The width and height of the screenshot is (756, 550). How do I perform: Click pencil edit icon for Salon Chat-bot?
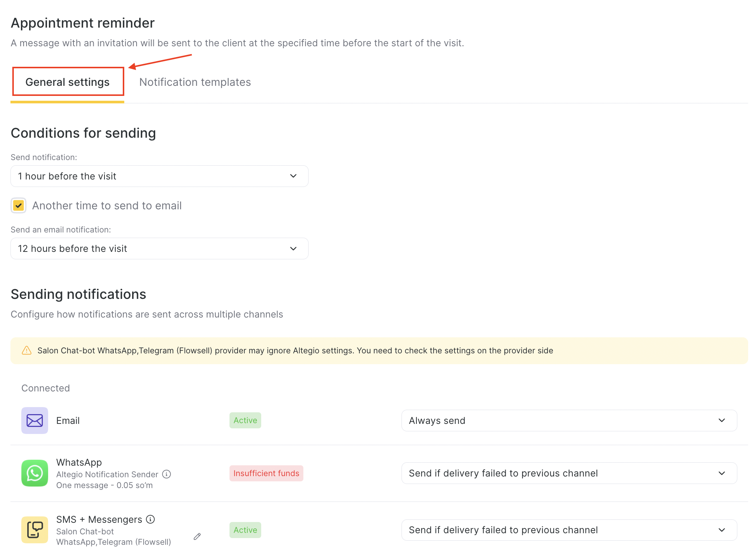click(x=197, y=537)
